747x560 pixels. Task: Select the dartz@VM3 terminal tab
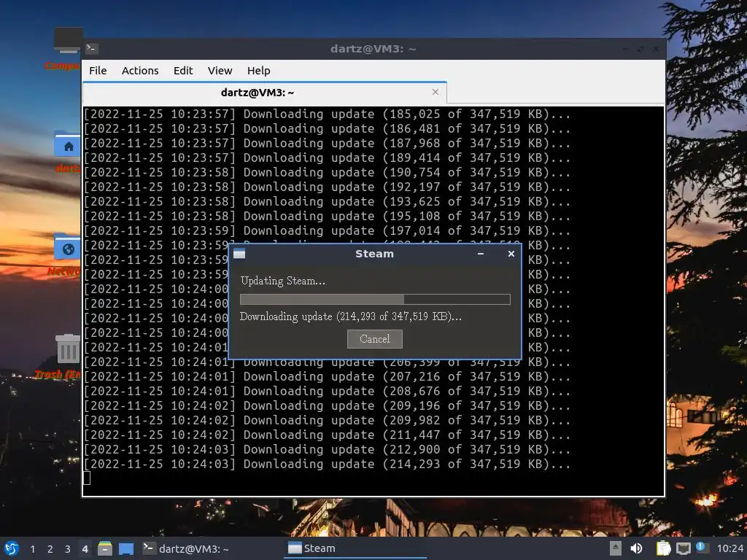(264, 93)
